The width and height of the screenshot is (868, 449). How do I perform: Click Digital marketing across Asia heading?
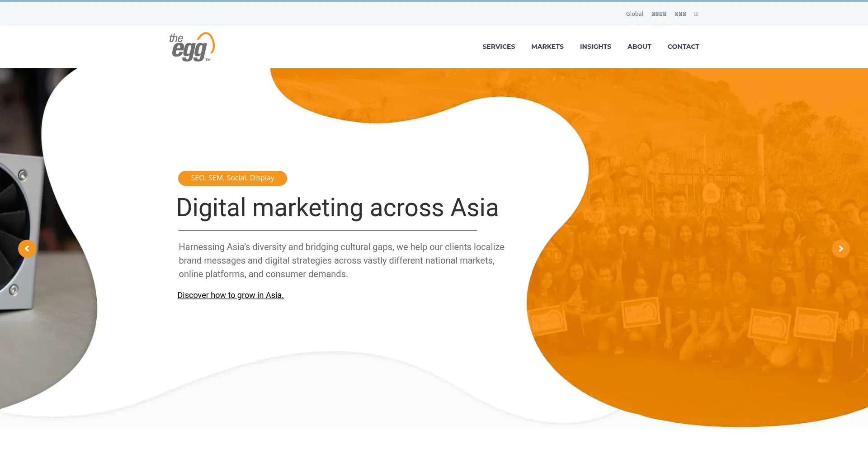point(337,208)
